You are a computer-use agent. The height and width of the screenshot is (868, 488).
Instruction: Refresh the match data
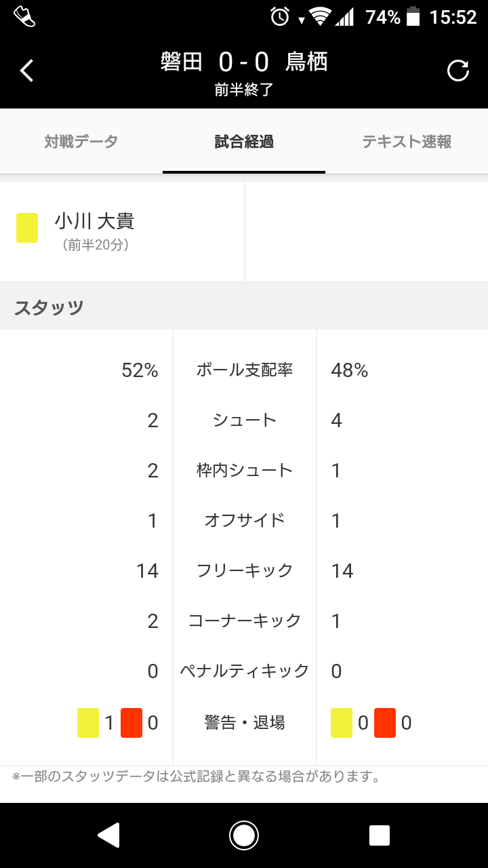pyautogui.click(x=458, y=71)
